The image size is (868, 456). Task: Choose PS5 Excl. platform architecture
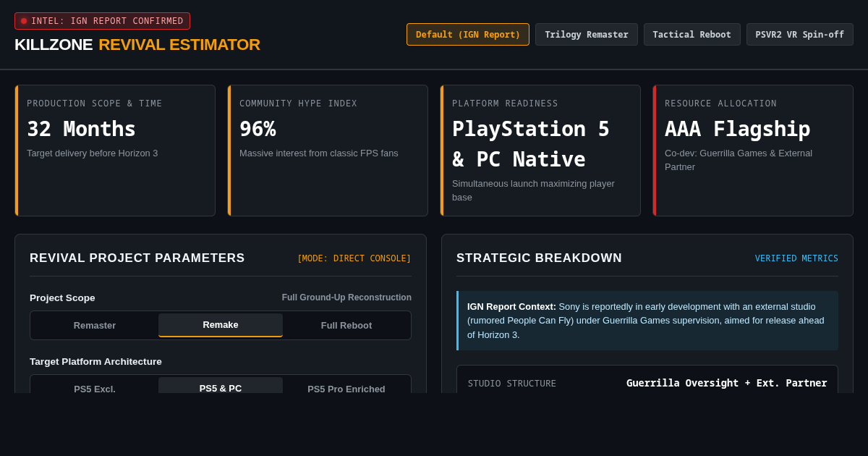click(95, 385)
